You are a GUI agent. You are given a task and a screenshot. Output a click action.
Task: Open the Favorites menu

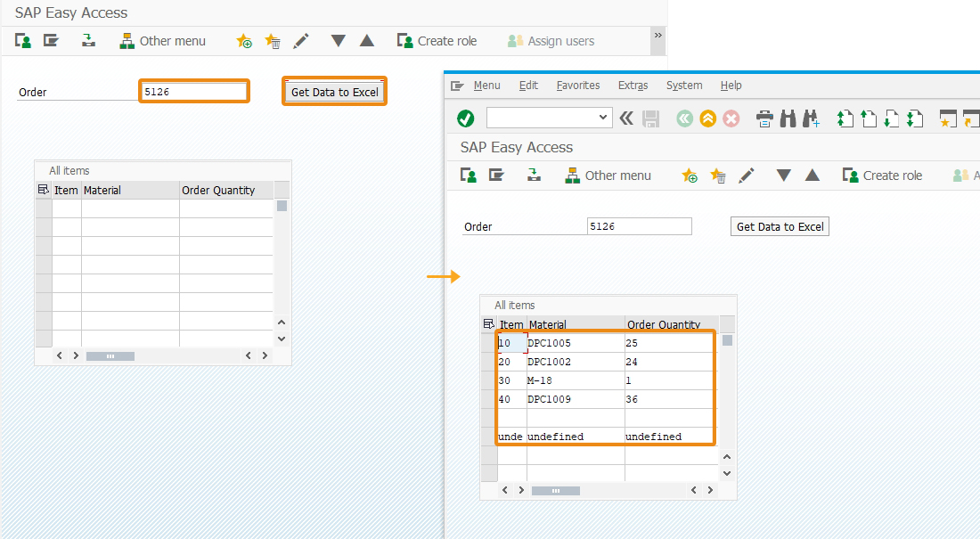coord(578,85)
